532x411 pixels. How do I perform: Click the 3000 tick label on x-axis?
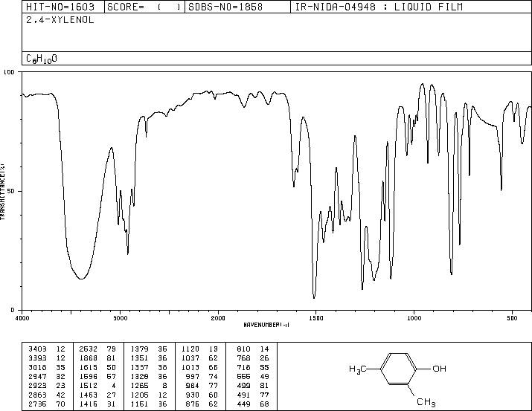coord(120,318)
